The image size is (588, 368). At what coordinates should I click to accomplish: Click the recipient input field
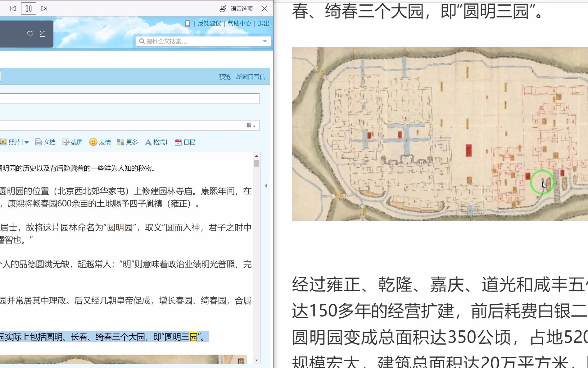[129, 99]
